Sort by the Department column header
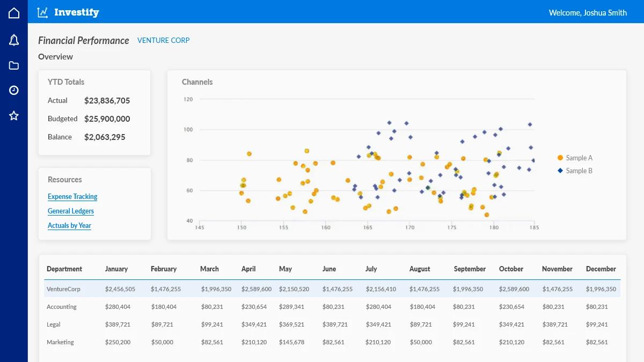The width and height of the screenshot is (644, 362). pyautogui.click(x=64, y=269)
